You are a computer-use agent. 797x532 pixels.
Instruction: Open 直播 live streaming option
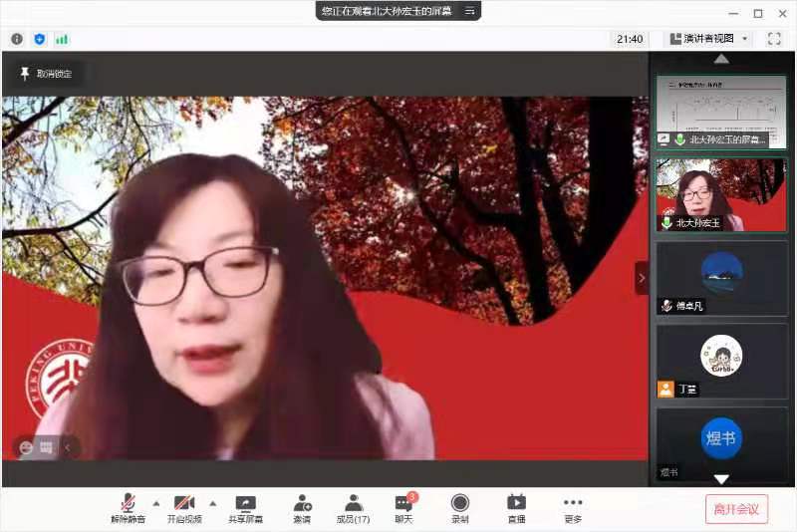click(x=516, y=509)
